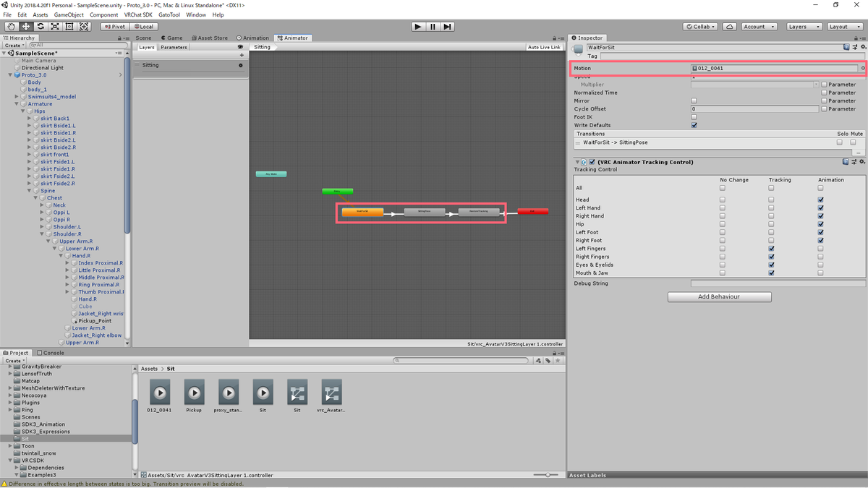Select the Hand tool in the toolbar

[11, 27]
